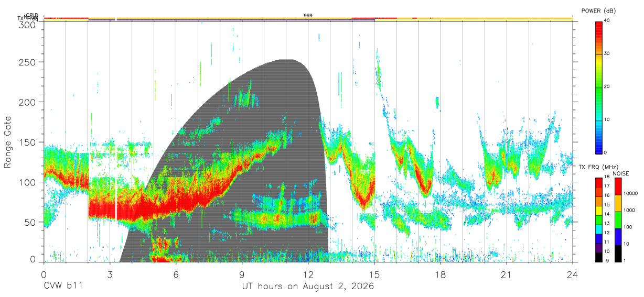Click the 3 tick on the UT hours axis
This screenshot has width=644, height=297.
110,274
